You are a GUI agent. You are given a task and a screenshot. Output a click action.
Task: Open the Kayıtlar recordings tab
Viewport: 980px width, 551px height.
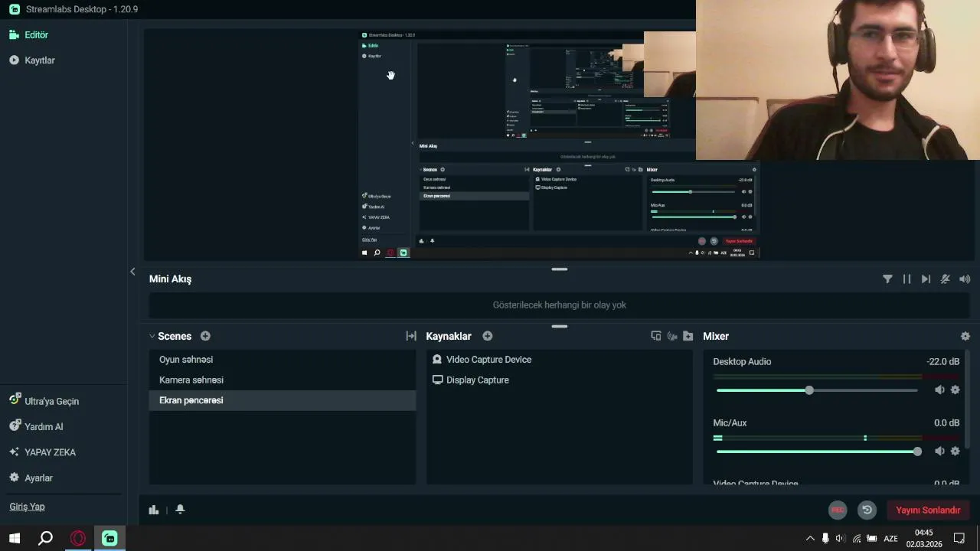32,60
